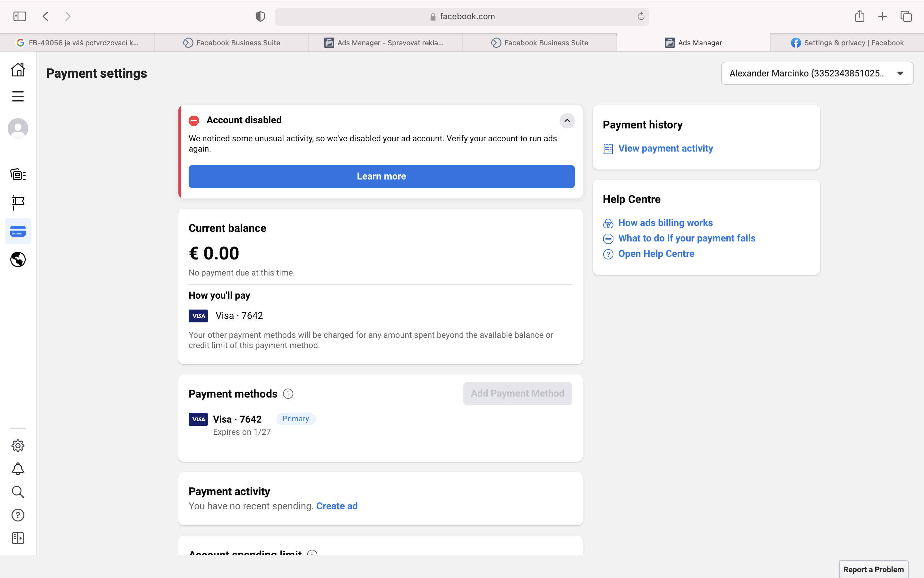The height and width of the screenshot is (578, 924).
Task: Click the Help Centre heading
Action: pyautogui.click(x=631, y=199)
